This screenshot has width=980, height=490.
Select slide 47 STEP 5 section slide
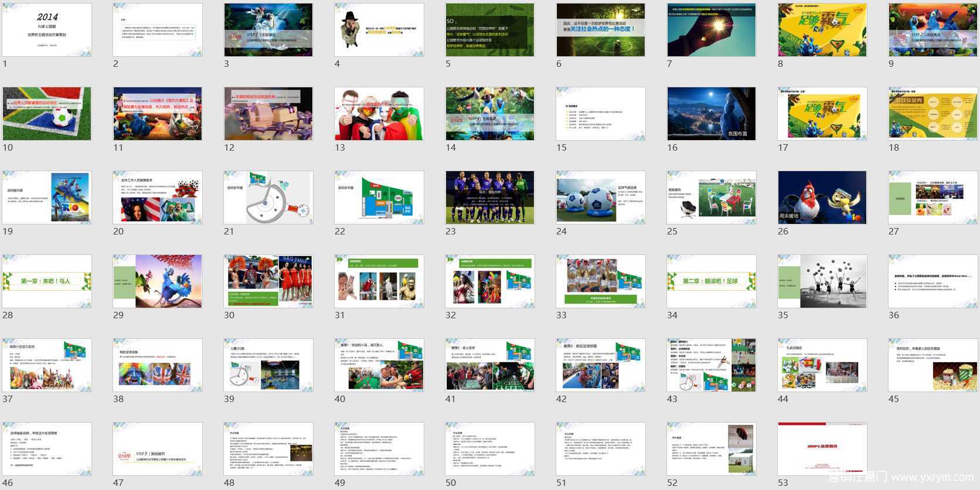158,449
